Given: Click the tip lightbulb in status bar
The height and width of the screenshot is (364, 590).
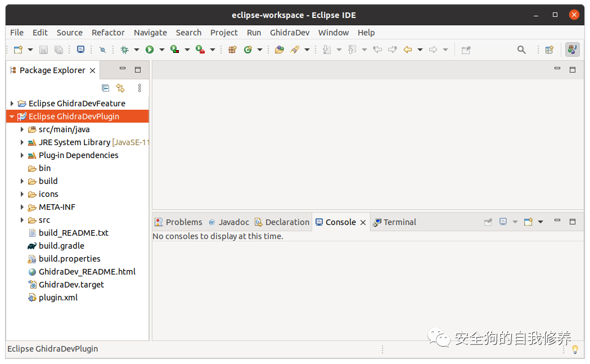Looking at the screenshot, I should [575, 349].
